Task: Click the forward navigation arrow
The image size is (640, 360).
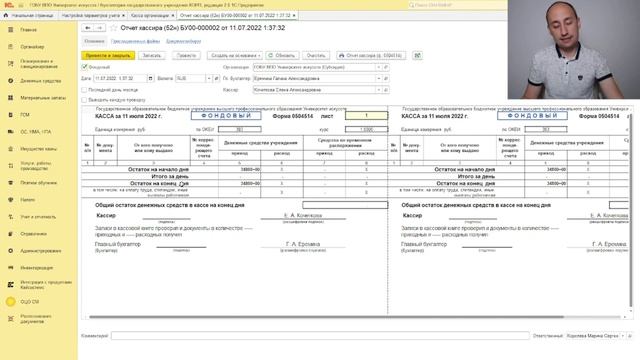Action: [100, 28]
